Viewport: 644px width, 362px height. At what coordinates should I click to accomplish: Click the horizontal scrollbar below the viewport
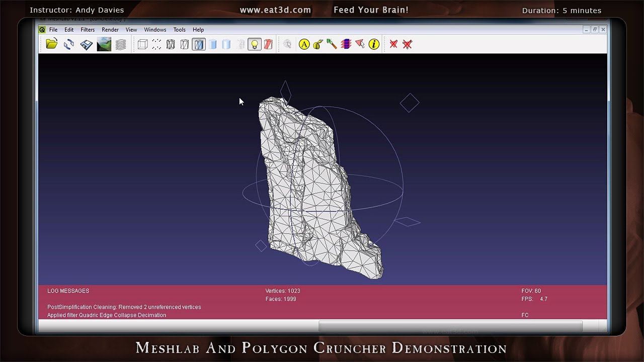[x=450, y=326]
